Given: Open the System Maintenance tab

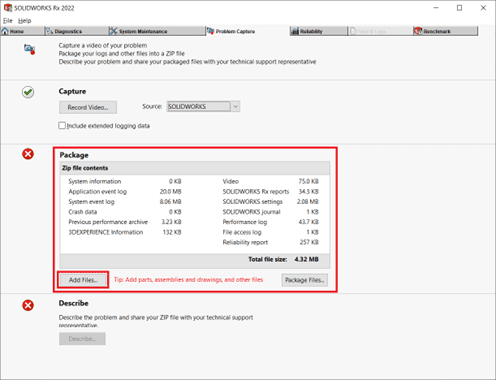Looking at the screenshot, I should [157, 31].
